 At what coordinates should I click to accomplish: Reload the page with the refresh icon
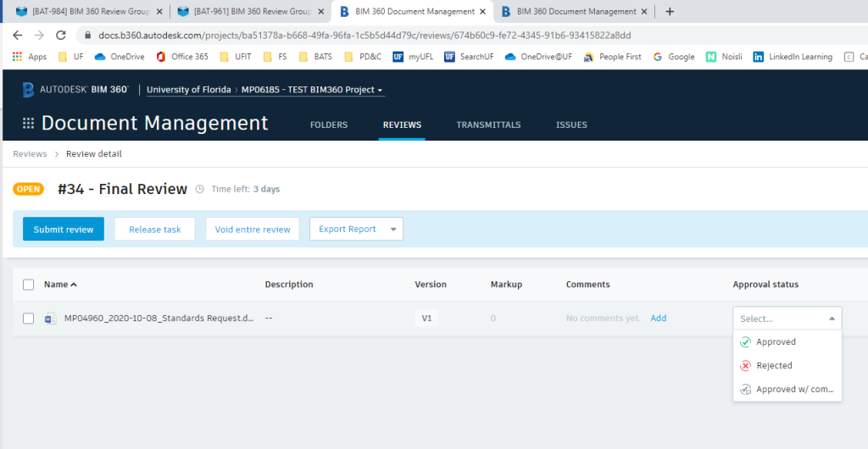61,36
